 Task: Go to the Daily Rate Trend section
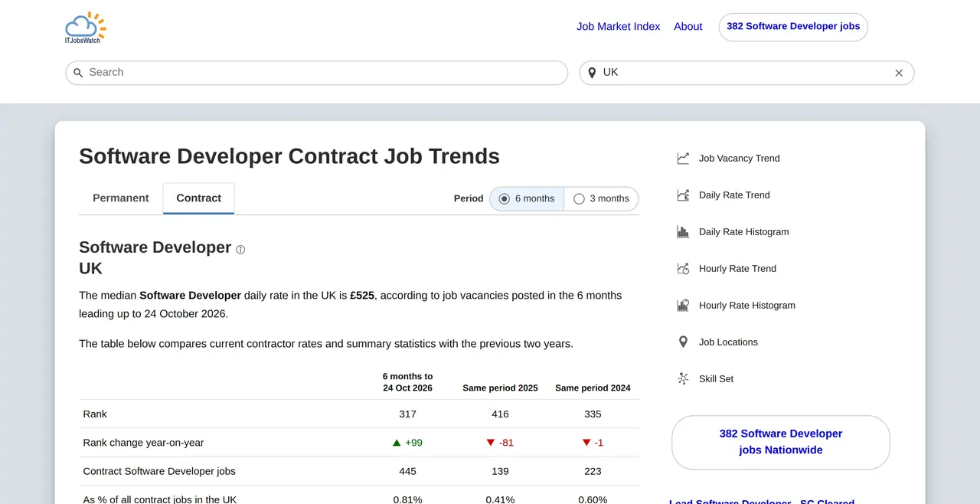click(x=734, y=195)
